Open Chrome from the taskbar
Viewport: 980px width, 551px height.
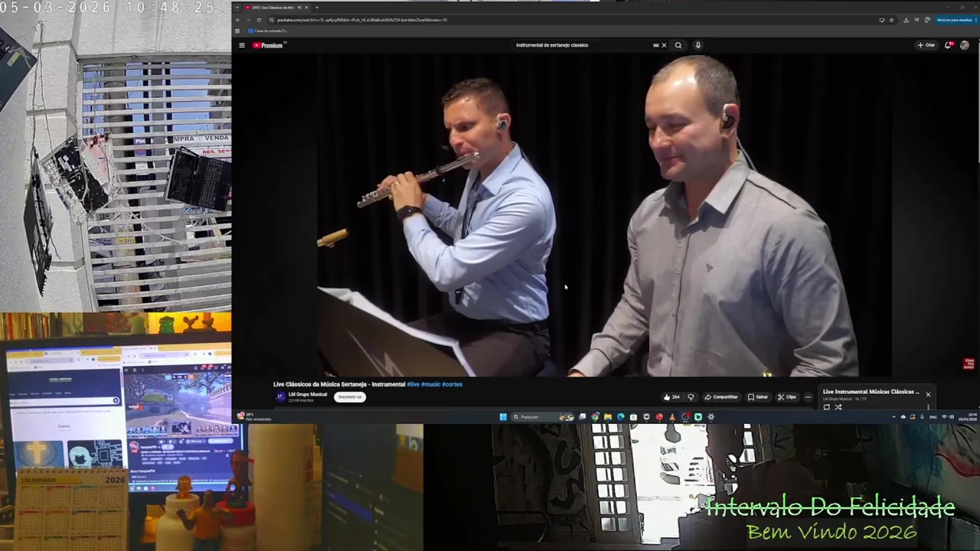coord(595,417)
